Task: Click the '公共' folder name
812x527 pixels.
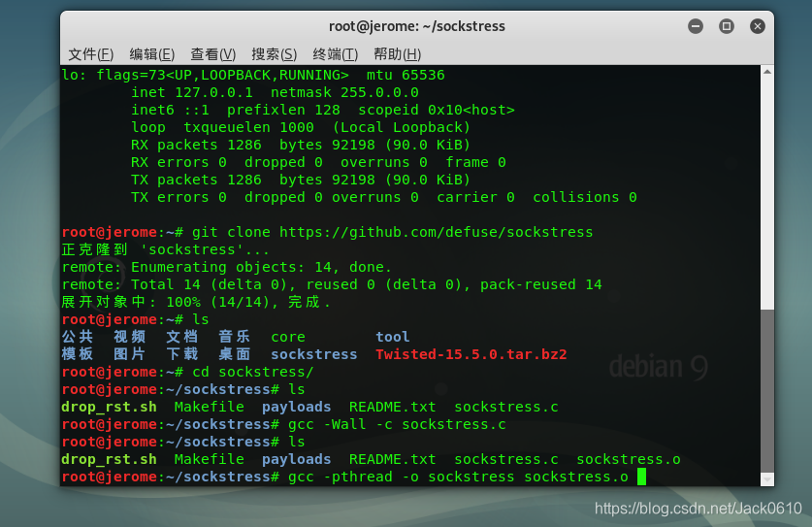Action: pos(78,337)
